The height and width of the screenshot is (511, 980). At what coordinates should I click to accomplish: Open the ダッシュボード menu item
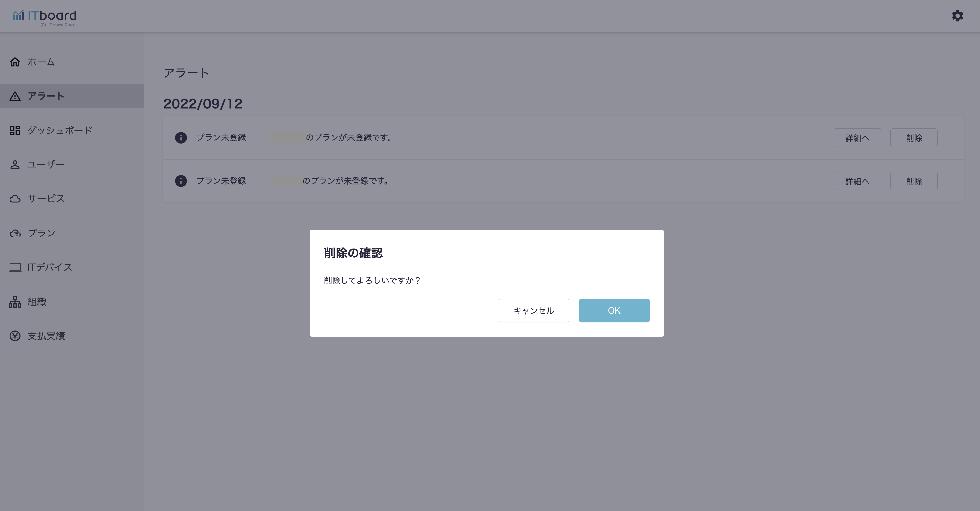[x=60, y=131]
